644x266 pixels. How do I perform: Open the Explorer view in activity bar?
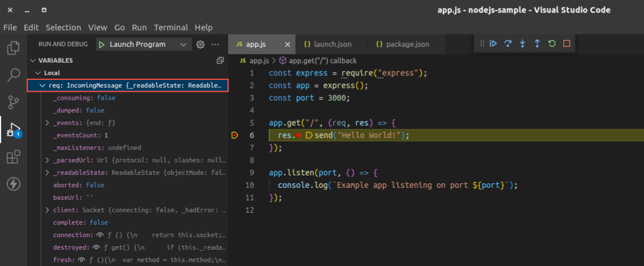coord(14,48)
